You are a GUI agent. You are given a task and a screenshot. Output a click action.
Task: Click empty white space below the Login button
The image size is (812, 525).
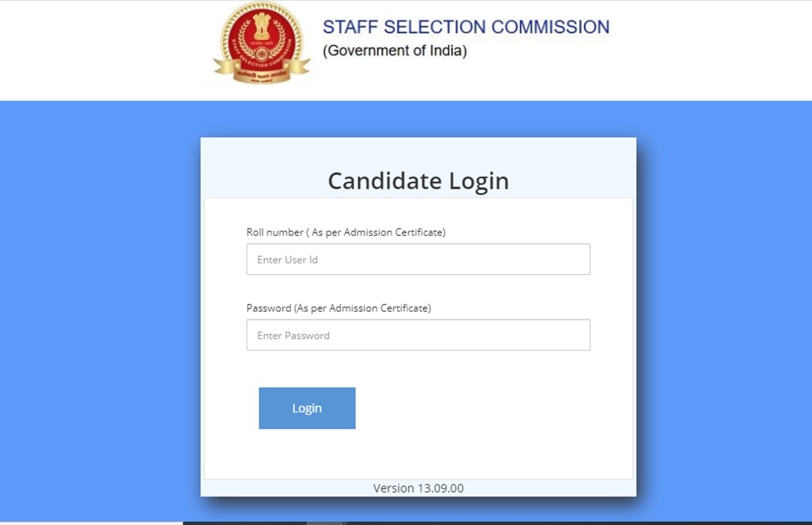(x=418, y=455)
